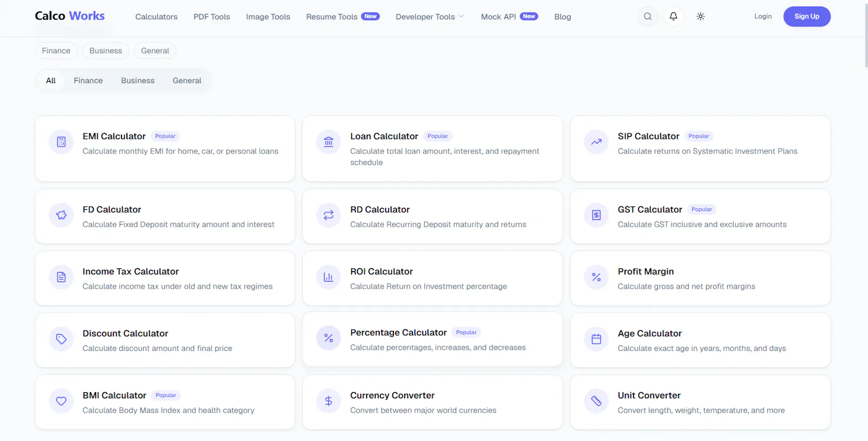Click the Login link
Viewport: 868px width, 441px height.
[x=763, y=16]
